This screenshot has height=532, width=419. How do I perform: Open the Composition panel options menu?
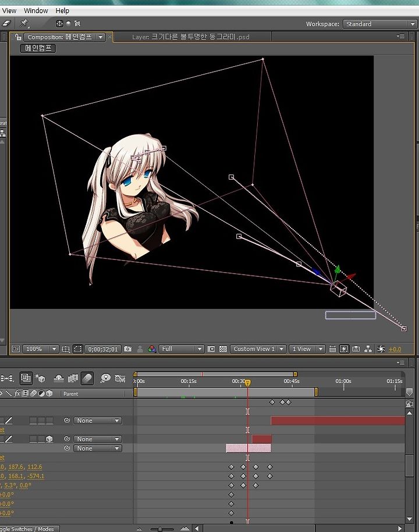(x=400, y=36)
